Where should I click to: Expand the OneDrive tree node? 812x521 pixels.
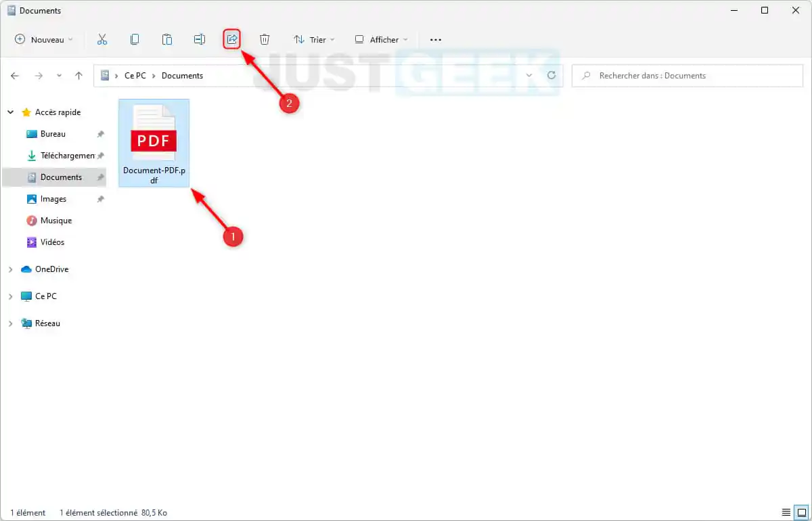(11, 269)
